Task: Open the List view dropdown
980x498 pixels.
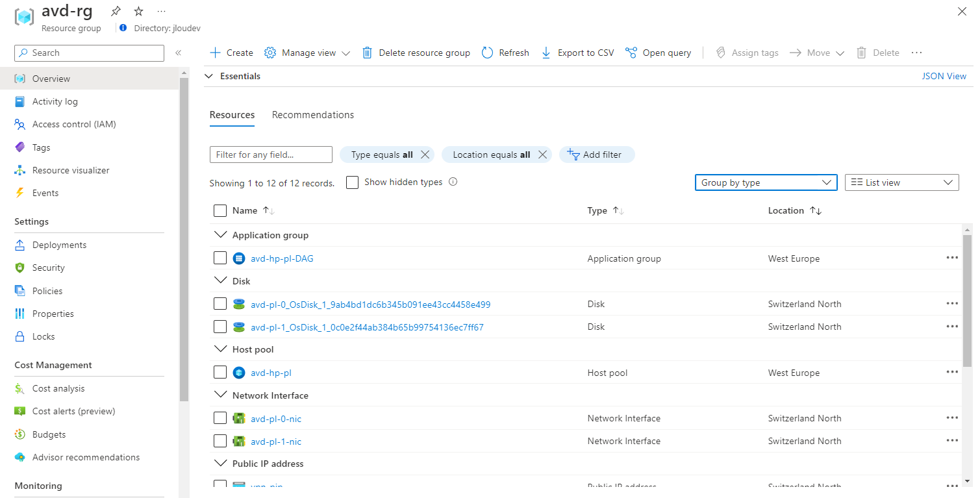Action: click(901, 182)
